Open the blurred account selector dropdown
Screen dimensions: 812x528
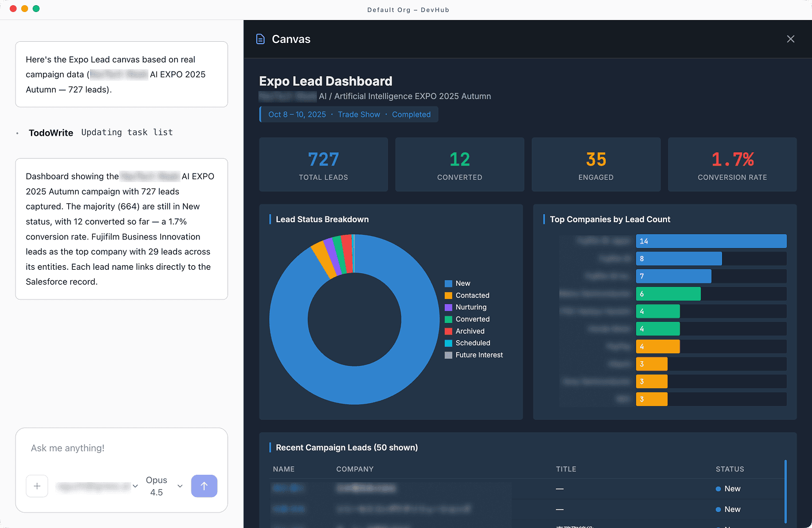point(97,486)
